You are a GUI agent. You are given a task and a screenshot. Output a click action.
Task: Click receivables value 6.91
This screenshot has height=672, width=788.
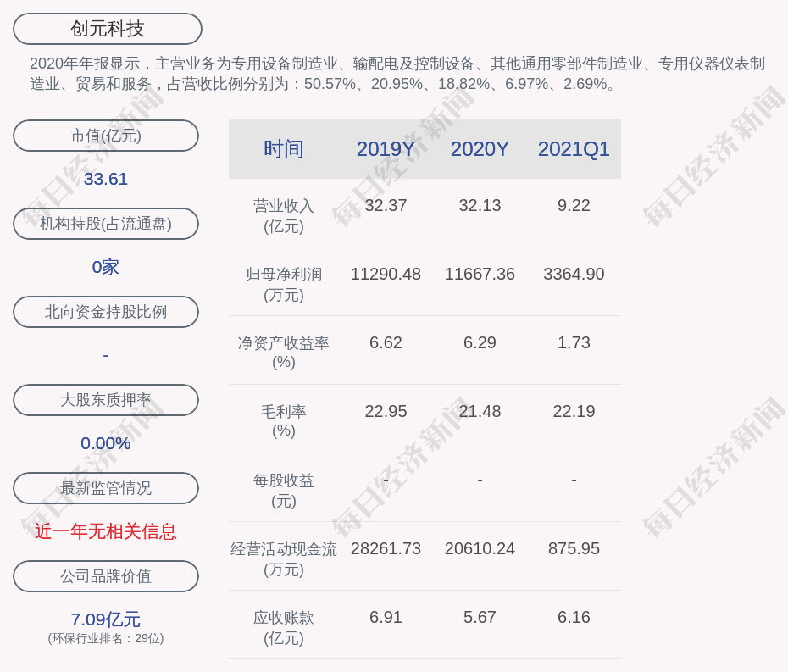click(386, 617)
